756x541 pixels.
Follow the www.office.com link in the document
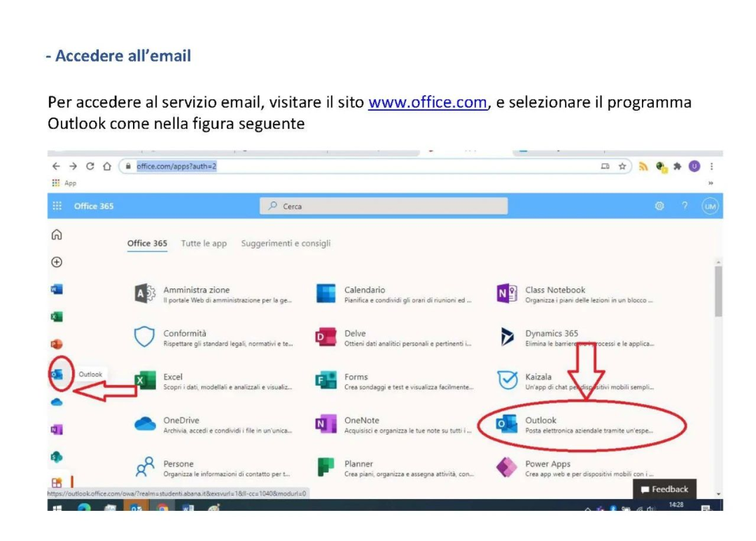click(x=428, y=102)
